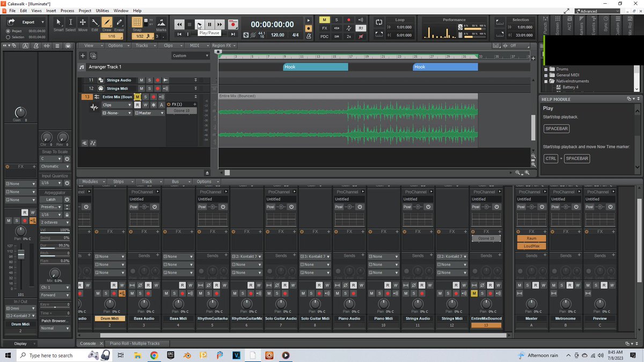644x362 pixels.
Task: Click the Rewind transport button
Action: [x=179, y=24]
